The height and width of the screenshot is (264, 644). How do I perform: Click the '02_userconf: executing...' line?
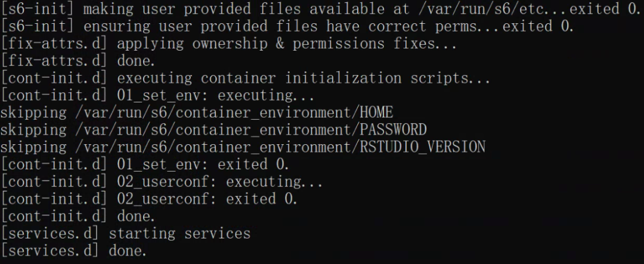coord(162,182)
